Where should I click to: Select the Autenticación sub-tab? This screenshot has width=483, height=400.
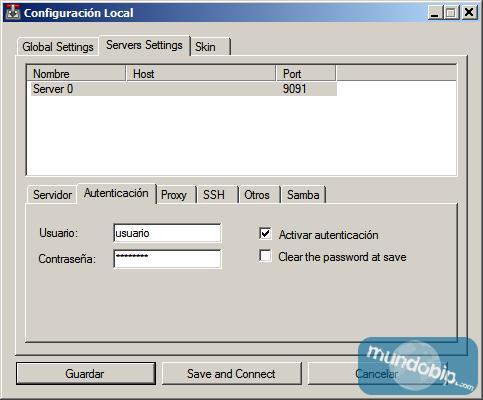coord(117,193)
